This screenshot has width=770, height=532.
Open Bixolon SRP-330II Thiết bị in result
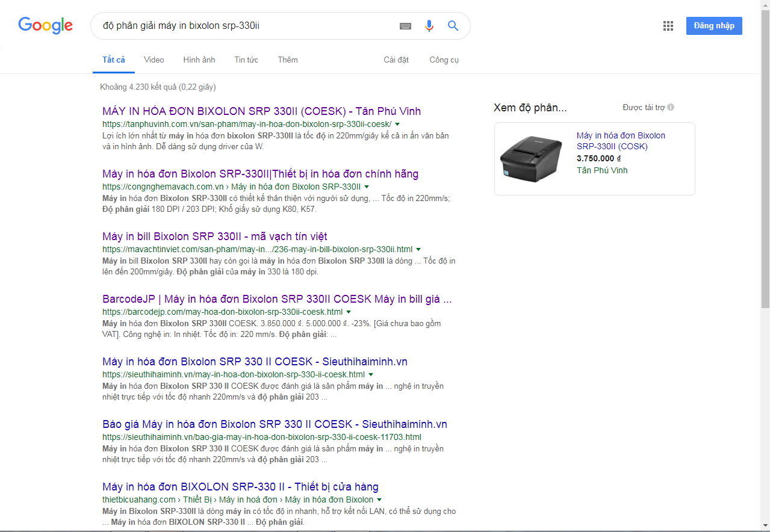pos(260,174)
